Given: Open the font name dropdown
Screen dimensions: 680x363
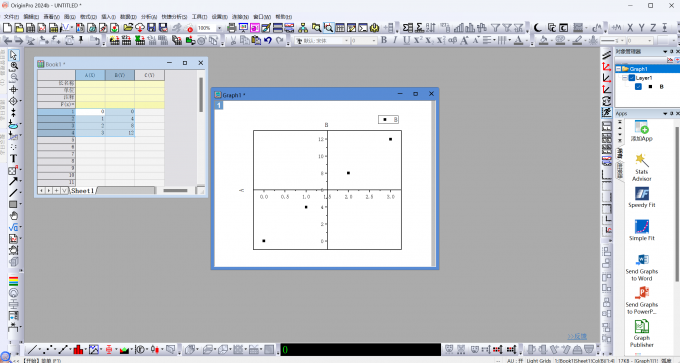Looking at the screenshot, I should click(x=346, y=40).
